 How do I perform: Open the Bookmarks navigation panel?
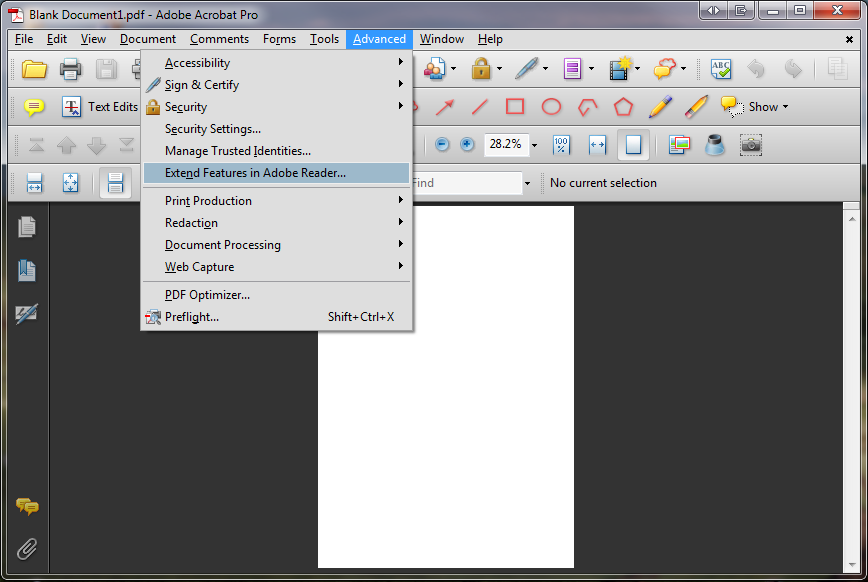27,270
